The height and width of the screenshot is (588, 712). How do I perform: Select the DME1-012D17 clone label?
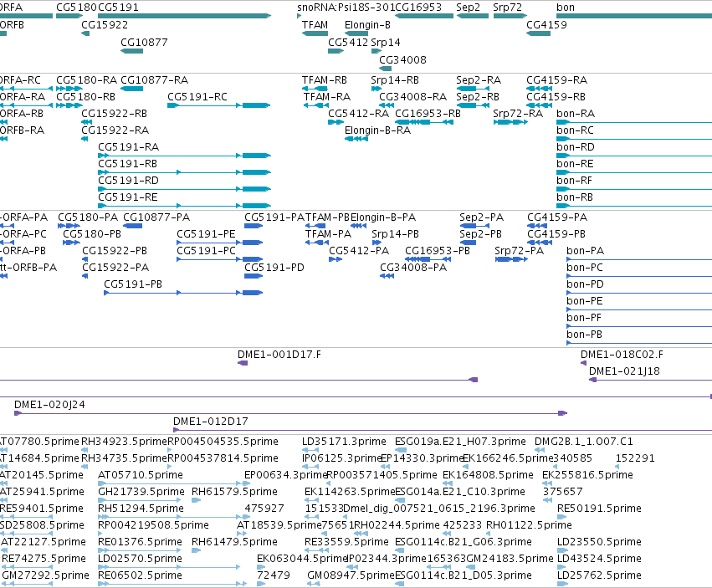coord(211,422)
